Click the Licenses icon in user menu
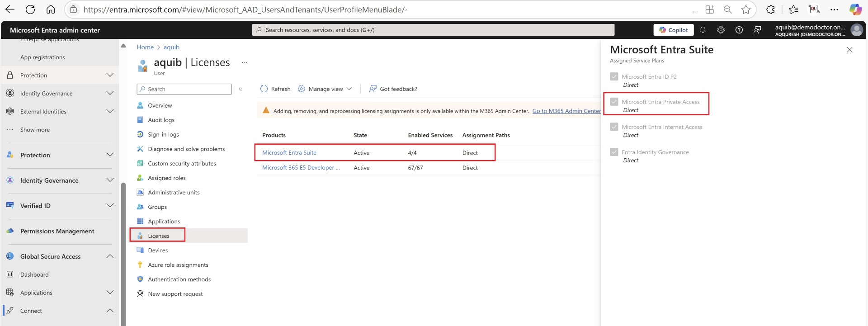The image size is (868, 326). tap(140, 236)
